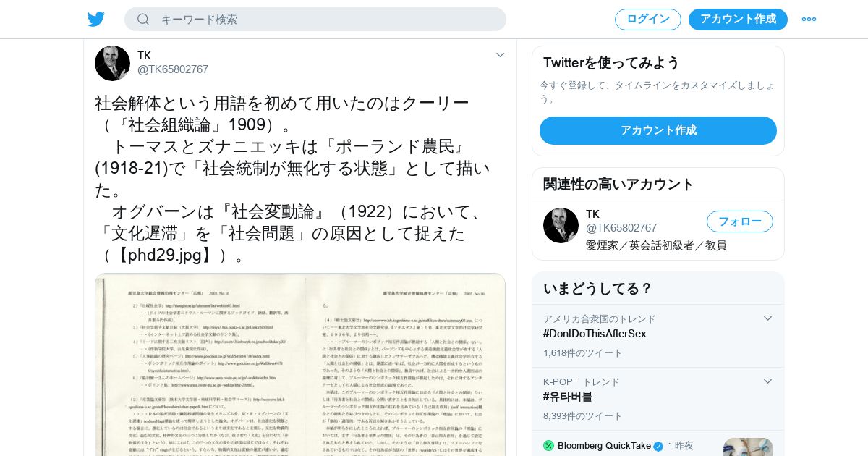The width and height of the screenshot is (868, 456).
Task: Open the three-dots more menu
Action: (809, 20)
